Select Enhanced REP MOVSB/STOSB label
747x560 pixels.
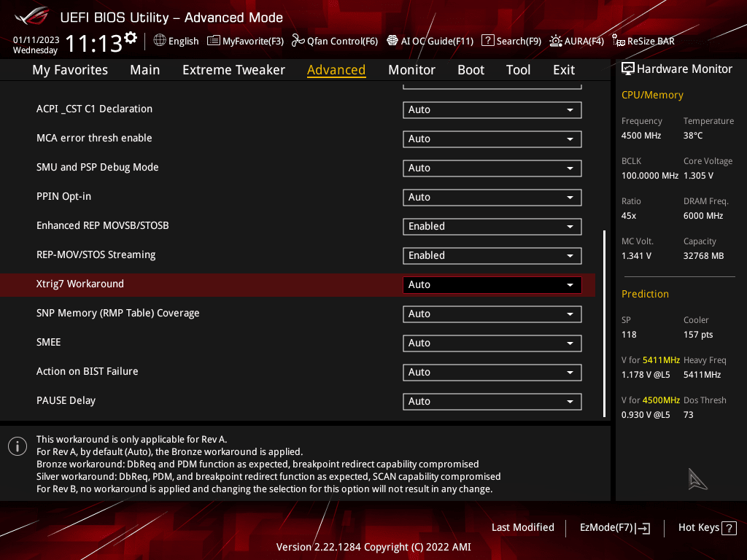(x=102, y=225)
